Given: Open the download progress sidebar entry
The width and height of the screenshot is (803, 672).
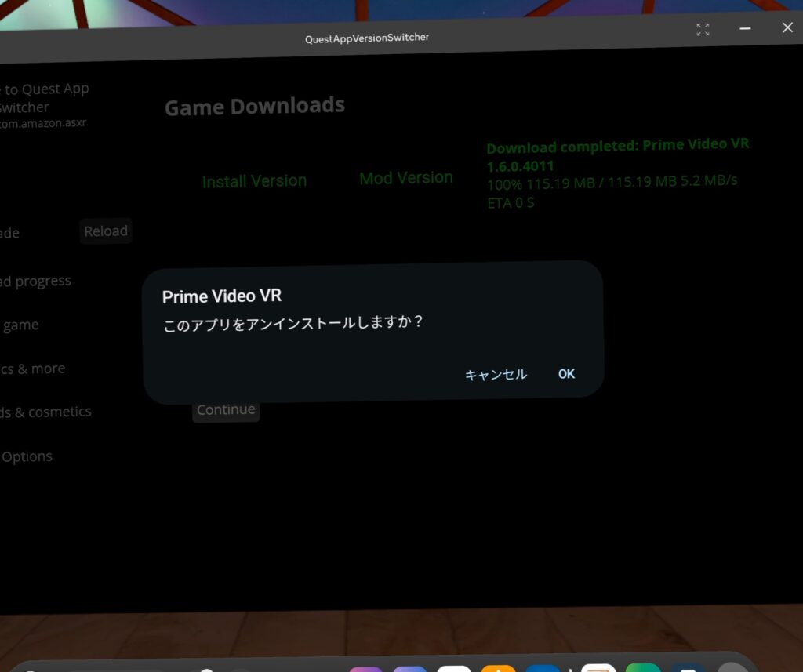Looking at the screenshot, I should (35, 282).
